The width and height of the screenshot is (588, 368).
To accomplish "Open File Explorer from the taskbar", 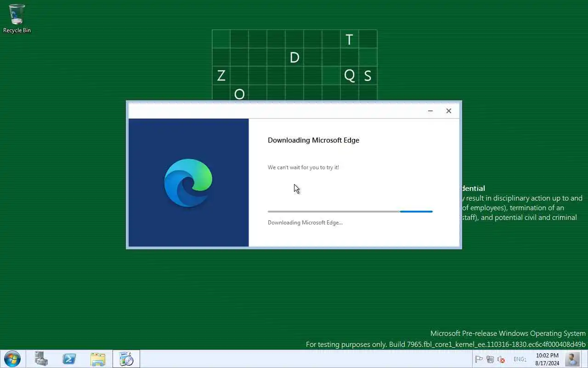I will [98, 359].
